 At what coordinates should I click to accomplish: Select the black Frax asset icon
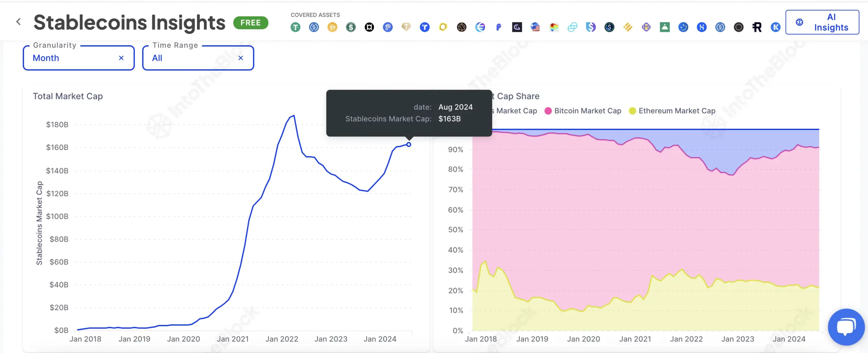369,27
